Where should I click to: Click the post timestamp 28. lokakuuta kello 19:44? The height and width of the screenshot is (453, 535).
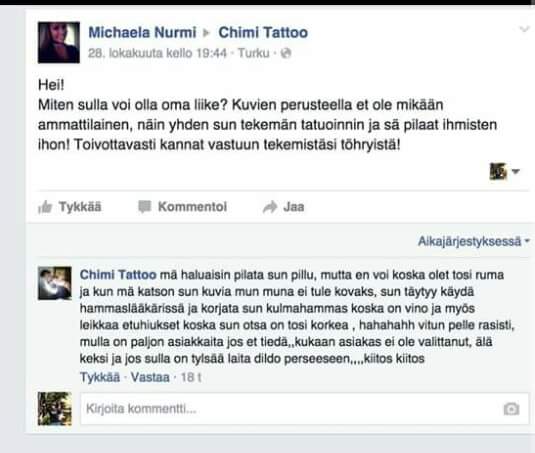click(x=157, y=53)
